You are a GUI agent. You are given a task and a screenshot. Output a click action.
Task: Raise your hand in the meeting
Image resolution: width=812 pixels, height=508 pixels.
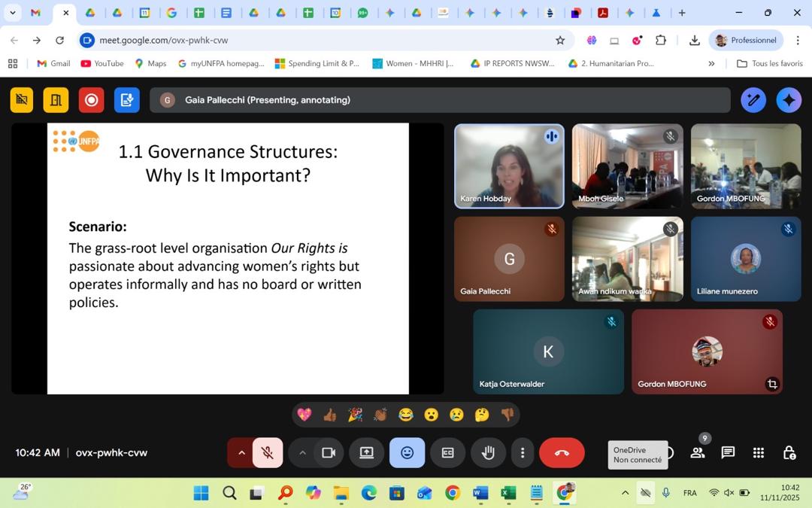488,452
